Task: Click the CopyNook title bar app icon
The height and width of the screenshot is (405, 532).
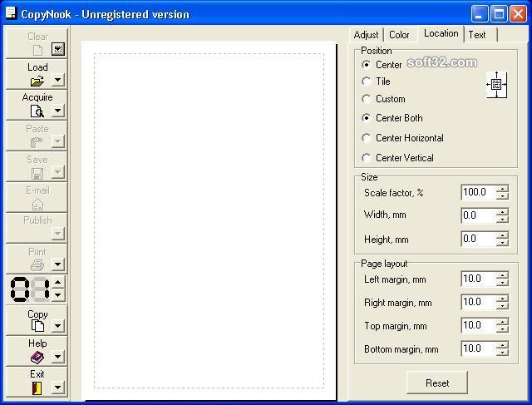Action: coord(11,13)
